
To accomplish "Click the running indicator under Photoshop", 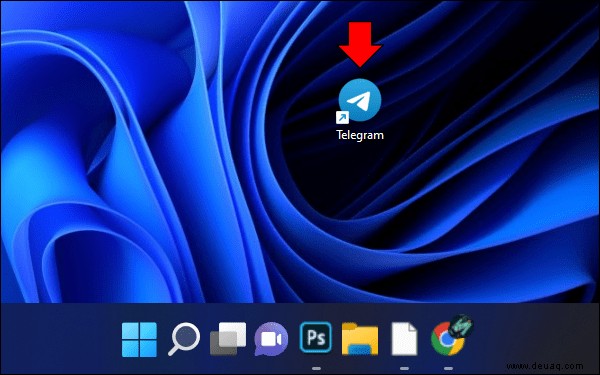I will (x=316, y=368).
